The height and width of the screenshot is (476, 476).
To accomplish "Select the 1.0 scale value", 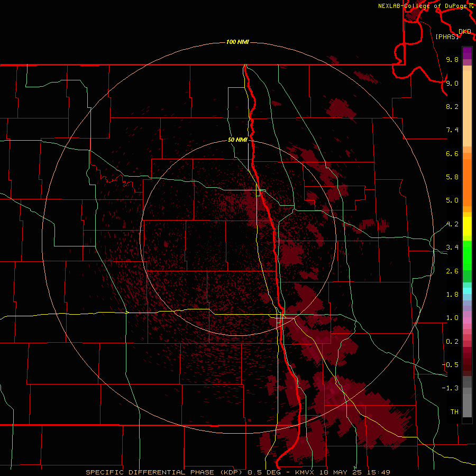I will [x=452, y=318].
